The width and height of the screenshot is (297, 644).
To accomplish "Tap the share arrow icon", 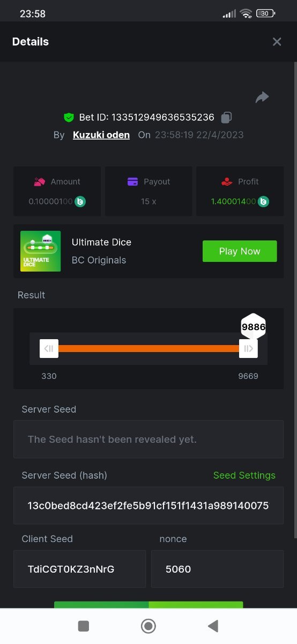I will [262, 97].
